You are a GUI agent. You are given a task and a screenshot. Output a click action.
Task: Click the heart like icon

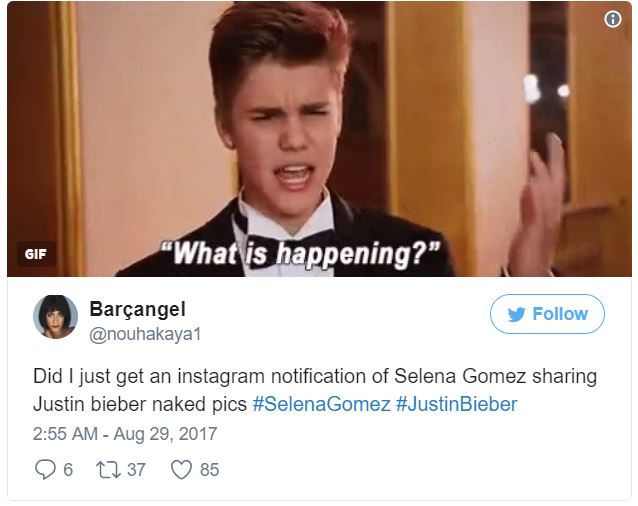pyautogui.click(x=181, y=469)
